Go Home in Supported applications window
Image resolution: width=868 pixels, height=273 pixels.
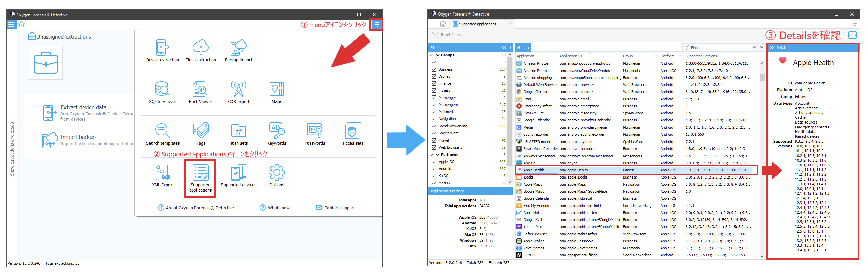tap(443, 24)
